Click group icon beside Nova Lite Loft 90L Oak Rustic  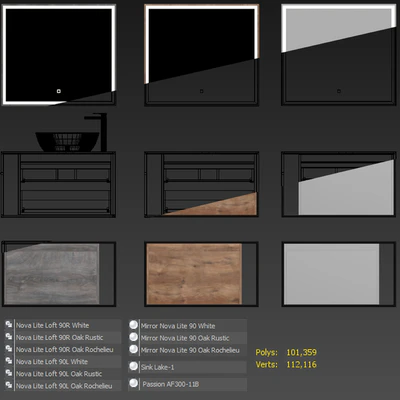point(9,373)
